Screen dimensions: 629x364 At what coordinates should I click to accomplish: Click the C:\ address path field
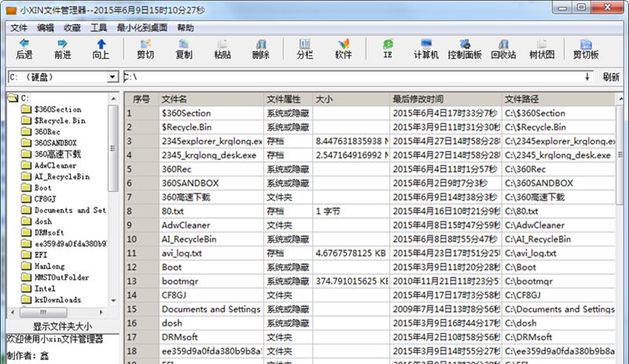353,77
